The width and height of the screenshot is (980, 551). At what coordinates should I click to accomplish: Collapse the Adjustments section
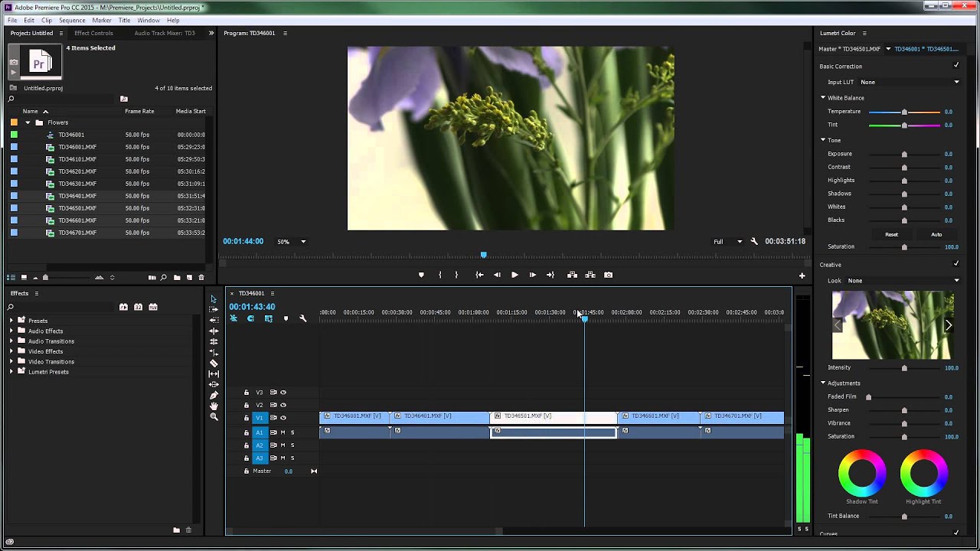click(823, 383)
